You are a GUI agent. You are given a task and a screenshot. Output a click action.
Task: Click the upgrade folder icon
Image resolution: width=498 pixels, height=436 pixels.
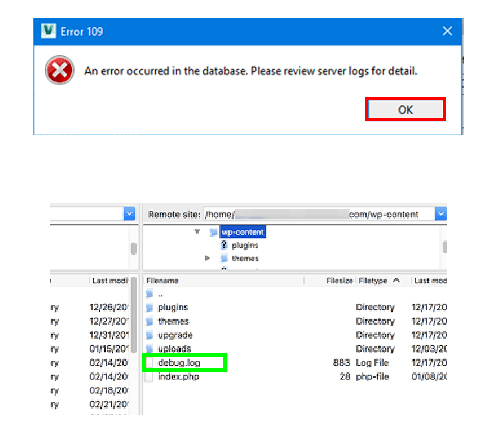150,335
